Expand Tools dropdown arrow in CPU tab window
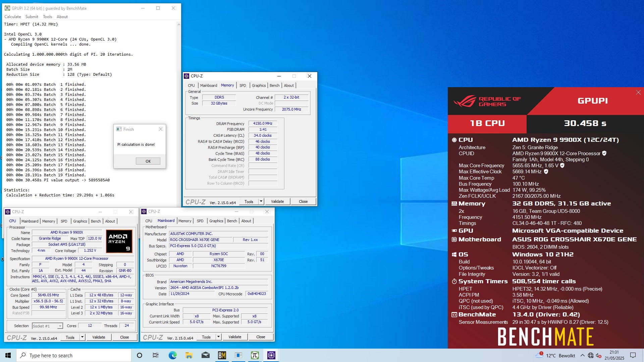This screenshot has height=362, width=644. [x=83, y=337]
